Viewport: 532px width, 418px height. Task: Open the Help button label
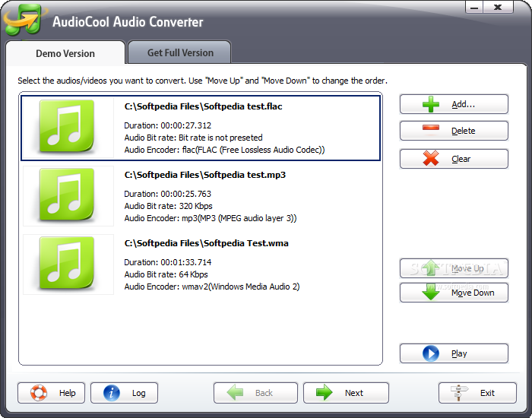[67, 393]
